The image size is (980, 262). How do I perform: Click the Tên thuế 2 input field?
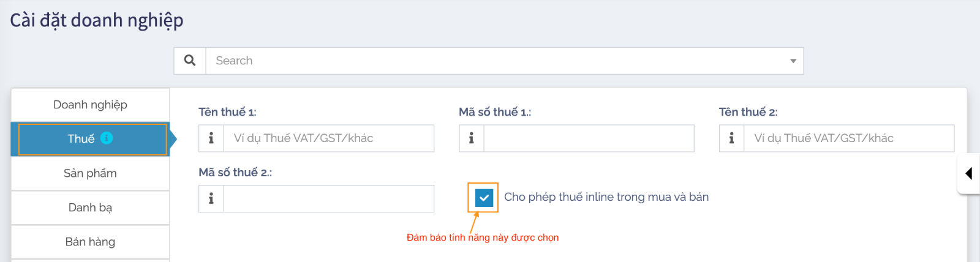point(848,138)
